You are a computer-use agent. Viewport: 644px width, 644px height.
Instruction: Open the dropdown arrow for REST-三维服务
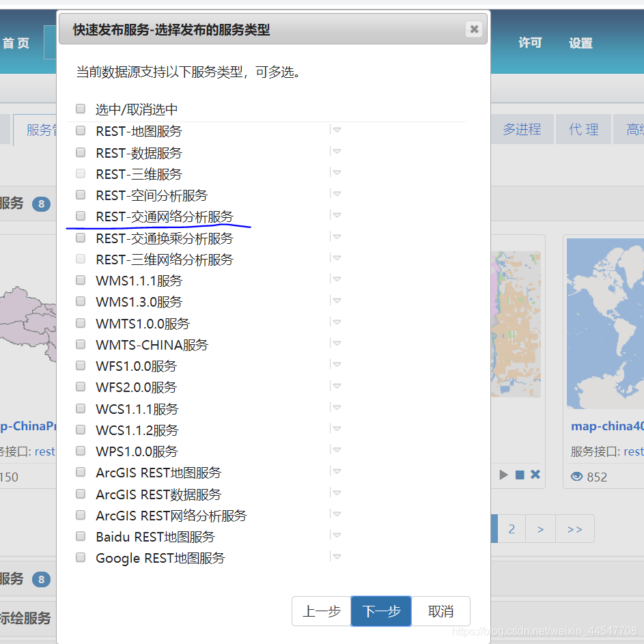coord(337,173)
